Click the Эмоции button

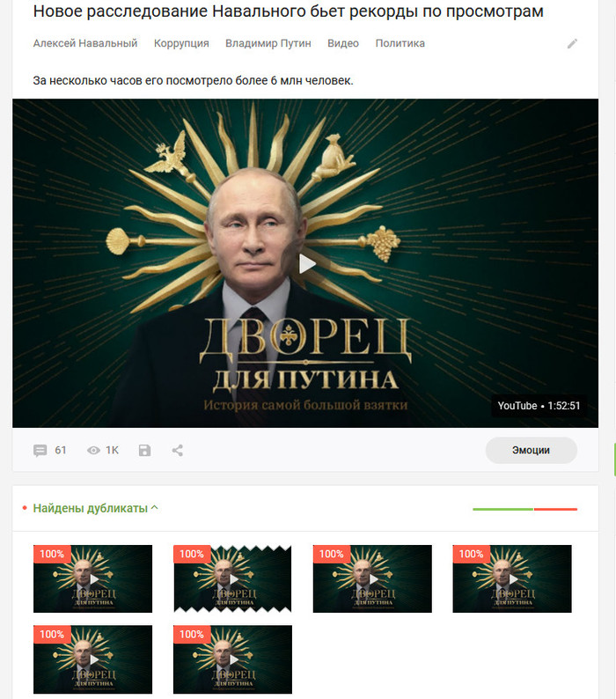tap(531, 450)
